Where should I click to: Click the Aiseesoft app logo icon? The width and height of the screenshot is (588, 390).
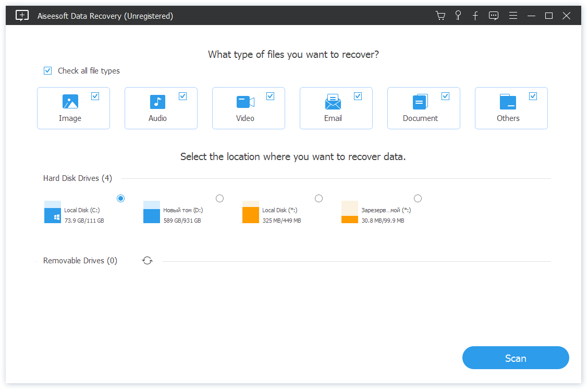click(x=22, y=16)
